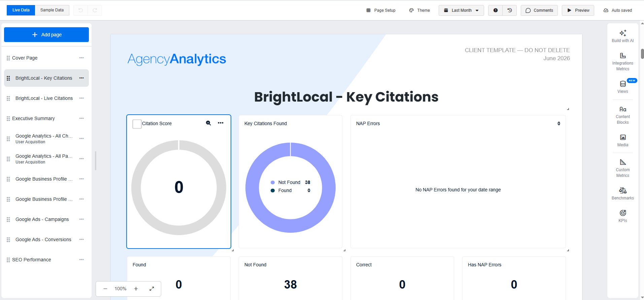Screen dimensions: 644x300
Task: Open Custom Metrics panel
Action: (x=622, y=168)
